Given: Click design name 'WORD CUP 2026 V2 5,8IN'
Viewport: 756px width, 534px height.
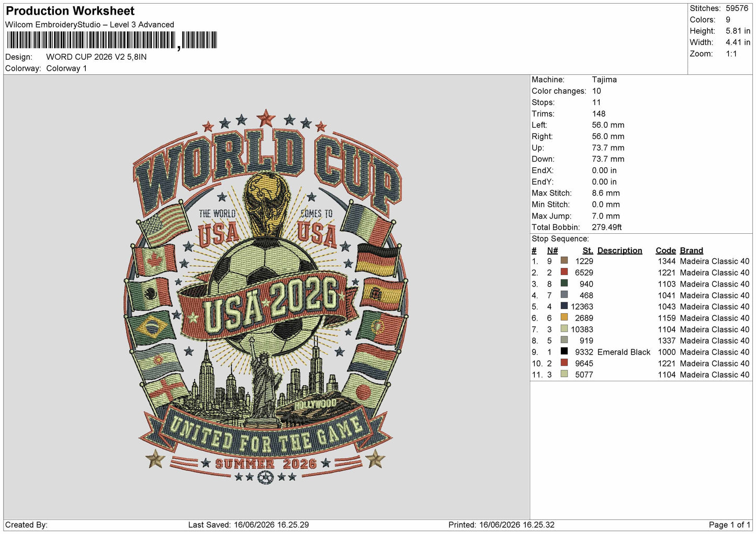Looking at the screenshot, I should coord(96,57).
